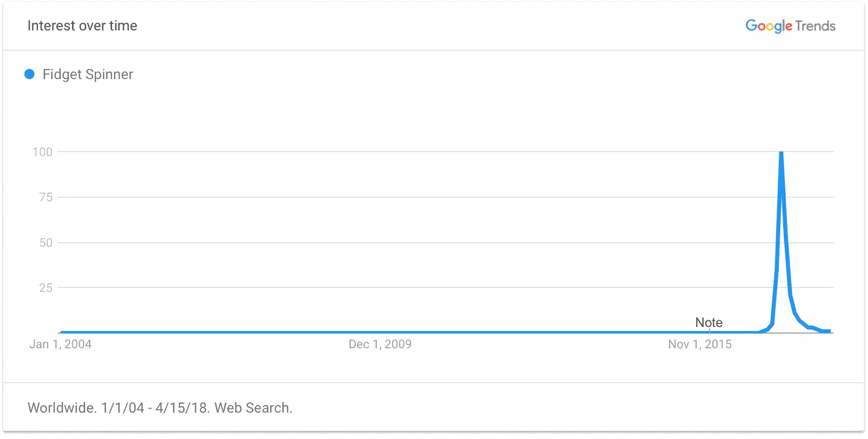Click the Google Trends logo
This screenshot has height=439, width=868.
pyautogui.click(x=790, y=26)
